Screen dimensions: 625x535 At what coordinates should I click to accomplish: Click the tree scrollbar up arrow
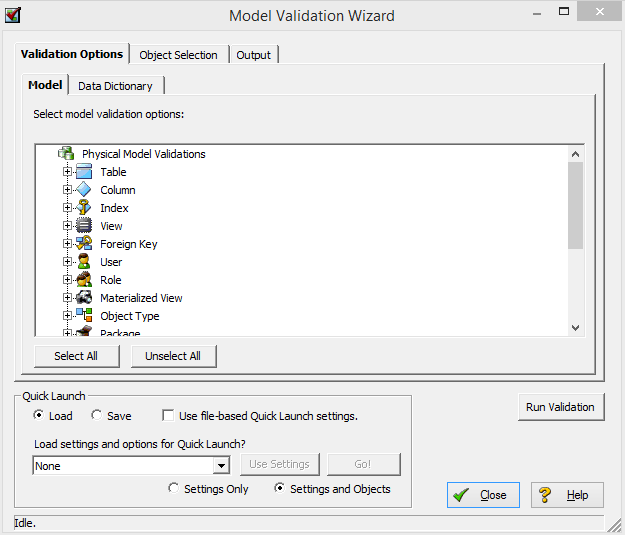(575, 154)
